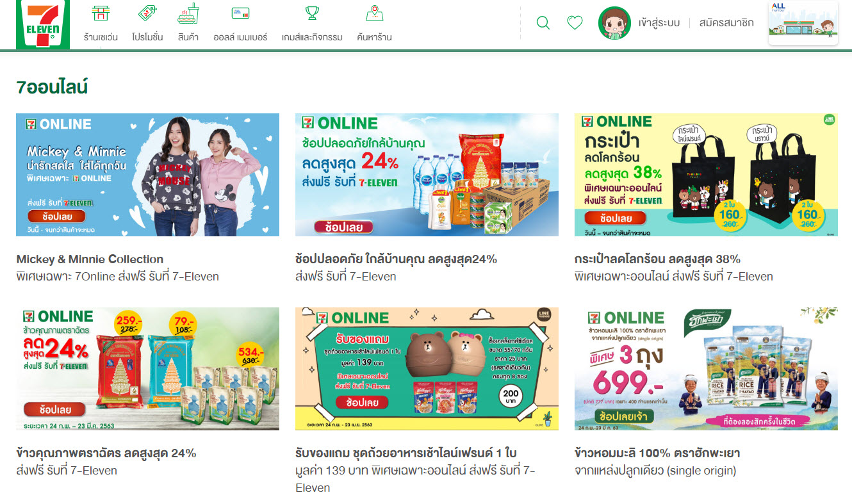Screen dimensions: 852x504
Task: Open the ค้นหาร้าน map pin icon
Action: (x=374, y=13)
